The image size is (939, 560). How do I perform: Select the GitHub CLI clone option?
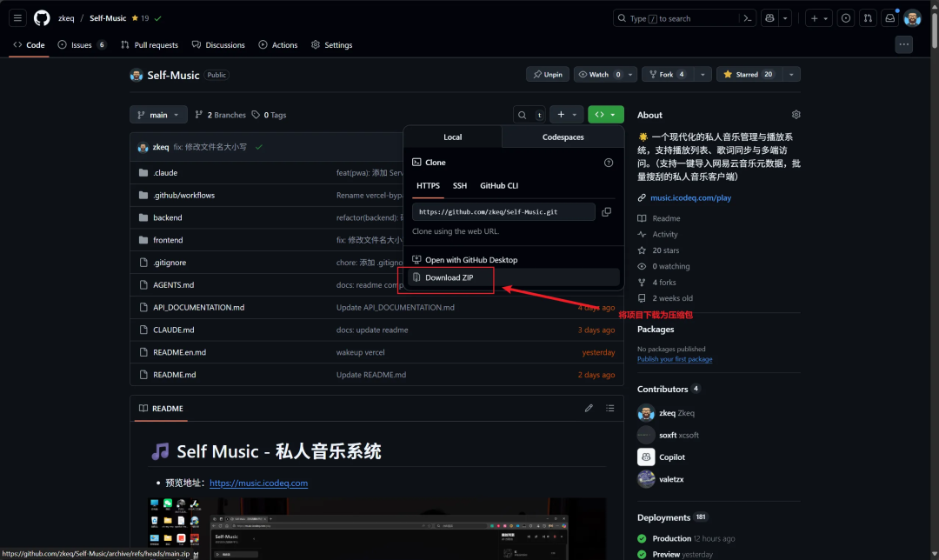499,186
